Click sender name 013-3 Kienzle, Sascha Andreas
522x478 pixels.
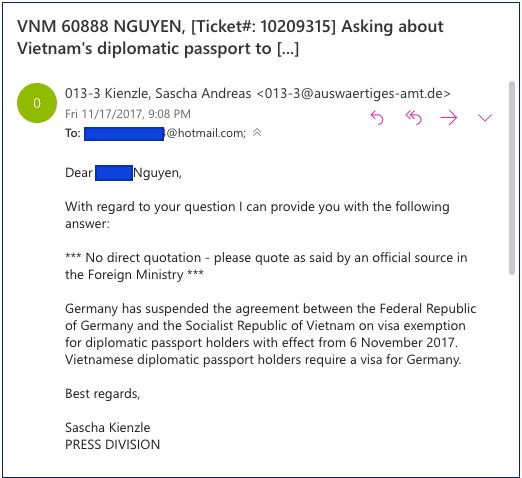pos(158,93)
